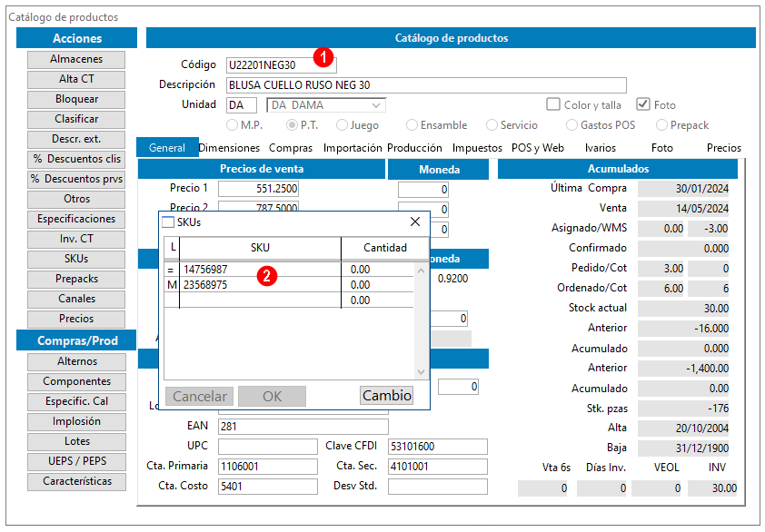Screen dimensions: 765x532
Task: Click the UEPS / PEPS button
Action: coord(77,462)
